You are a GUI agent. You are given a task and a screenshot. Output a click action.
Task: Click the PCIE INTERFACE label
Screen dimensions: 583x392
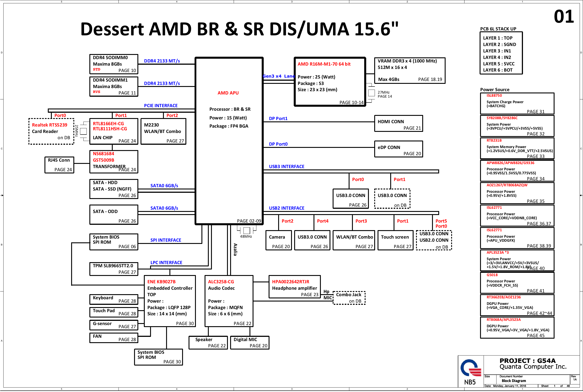[x=161, y=106]
